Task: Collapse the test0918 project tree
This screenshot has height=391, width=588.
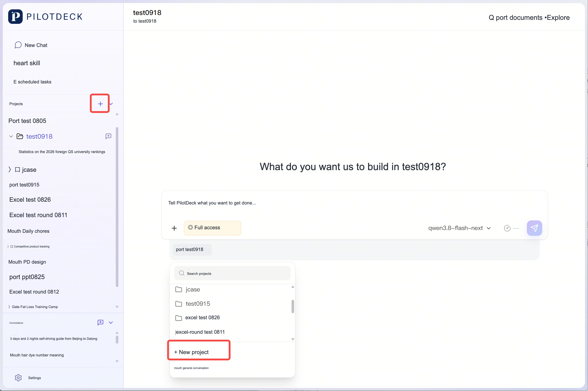Action: point(11,136)
